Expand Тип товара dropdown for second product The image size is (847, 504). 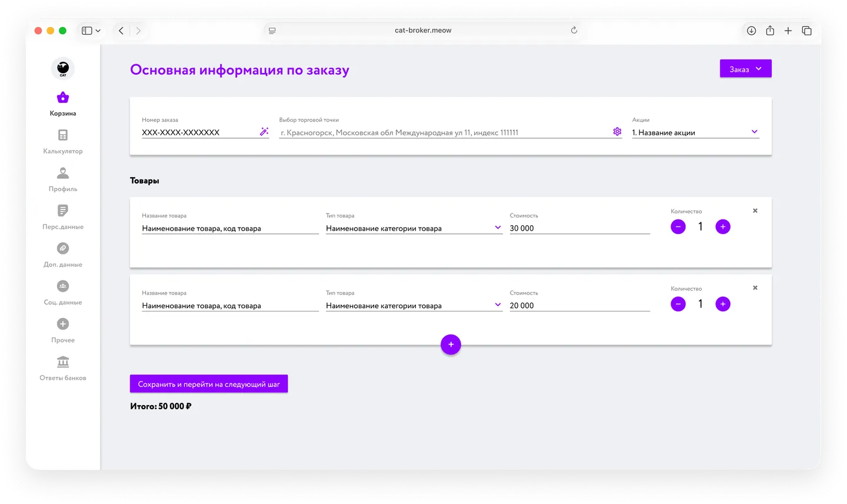pyautogui.click(x=498, y=305)
